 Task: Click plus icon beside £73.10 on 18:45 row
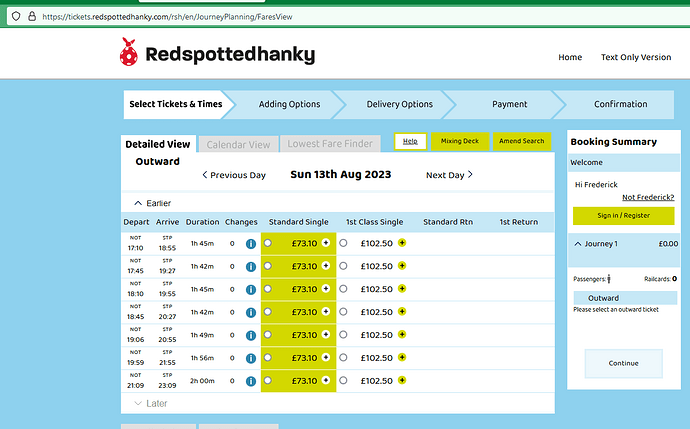[x=326, y=311]
